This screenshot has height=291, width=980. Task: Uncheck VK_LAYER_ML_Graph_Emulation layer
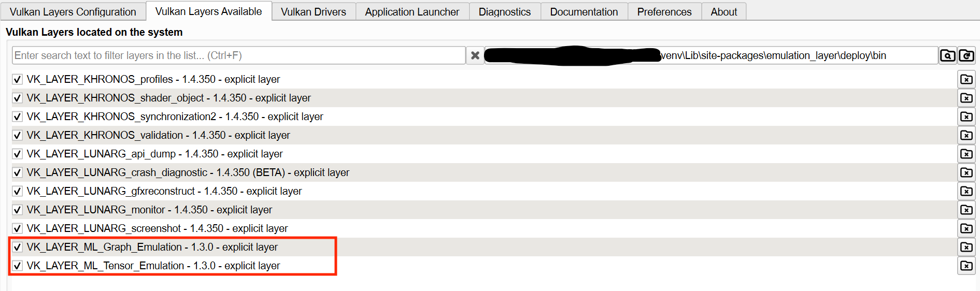[18, 247]
